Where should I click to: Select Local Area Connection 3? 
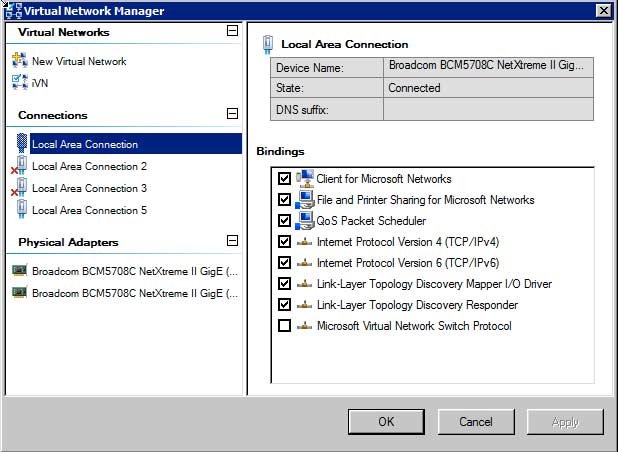(x=89, y=188)
